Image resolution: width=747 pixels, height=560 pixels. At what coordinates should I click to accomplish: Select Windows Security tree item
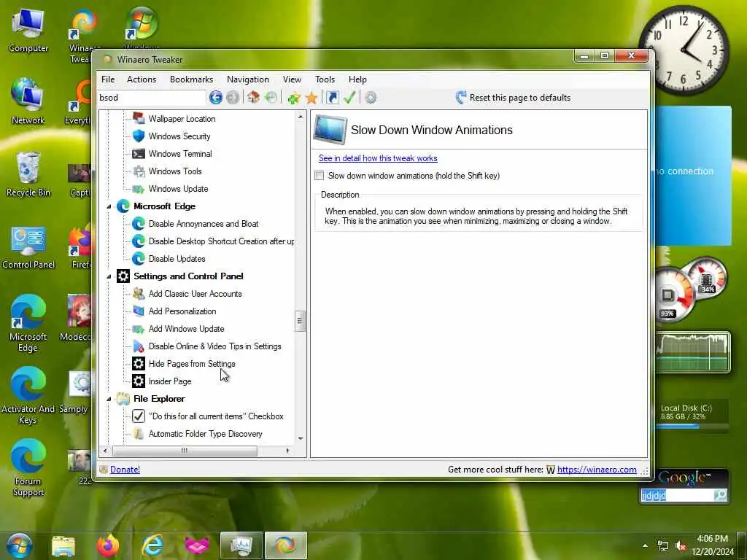click(179, 136)
